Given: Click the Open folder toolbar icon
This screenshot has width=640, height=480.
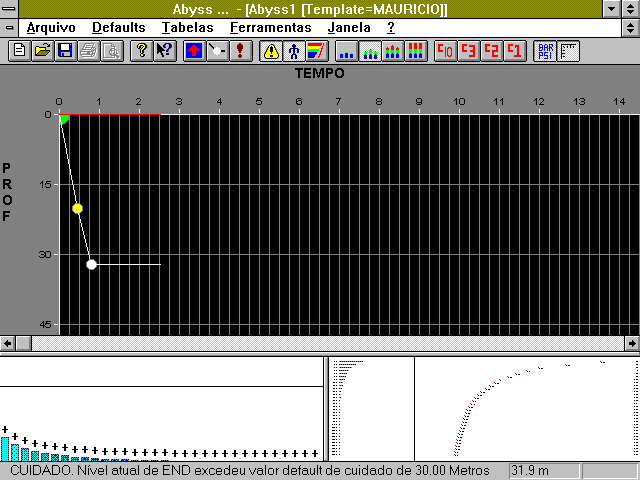Looking at the screenshot, I should click(42, 51).
